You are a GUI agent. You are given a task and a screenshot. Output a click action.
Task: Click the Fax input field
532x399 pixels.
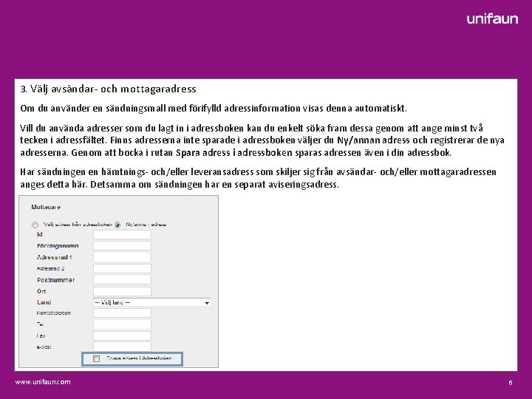click(122, 335)
